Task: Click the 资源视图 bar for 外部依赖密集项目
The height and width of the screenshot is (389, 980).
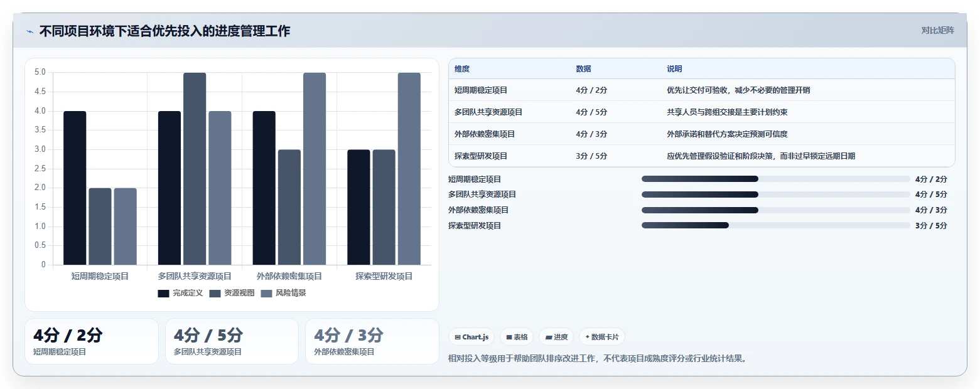Action: pos(289,207)
